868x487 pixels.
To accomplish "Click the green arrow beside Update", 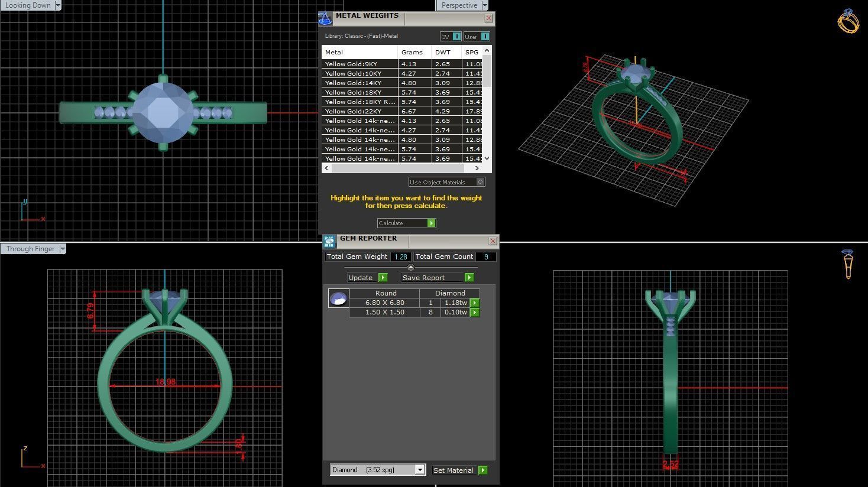I will click(x=383, y=277).
